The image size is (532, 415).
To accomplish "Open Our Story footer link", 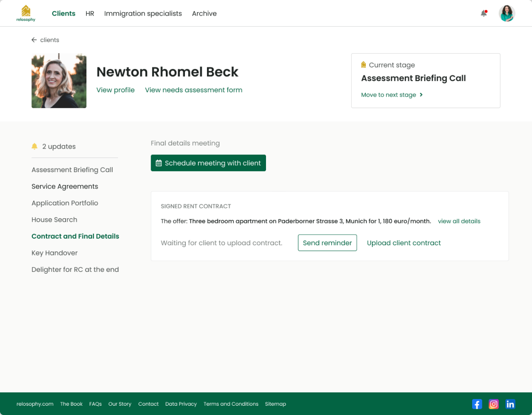I will point(120,404).
